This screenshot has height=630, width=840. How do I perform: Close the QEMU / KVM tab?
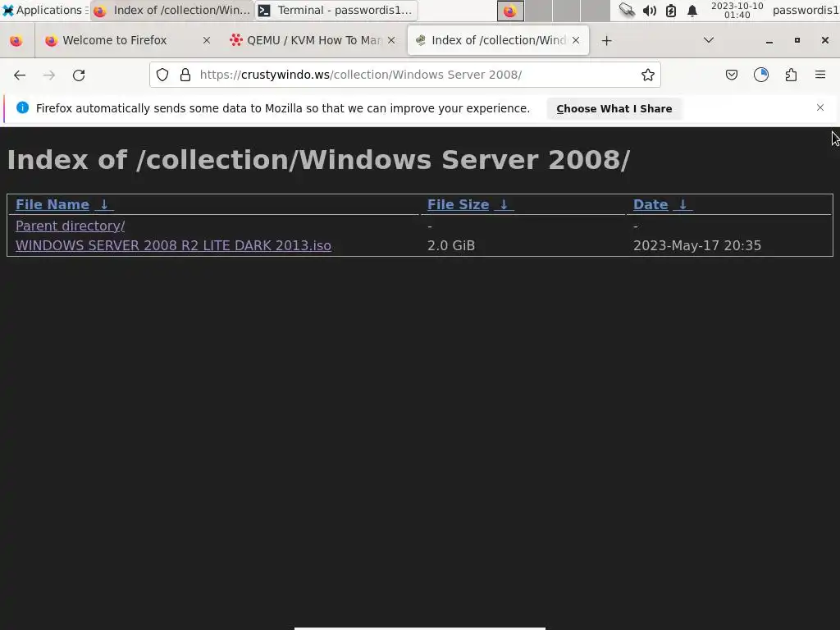(391, 40)
